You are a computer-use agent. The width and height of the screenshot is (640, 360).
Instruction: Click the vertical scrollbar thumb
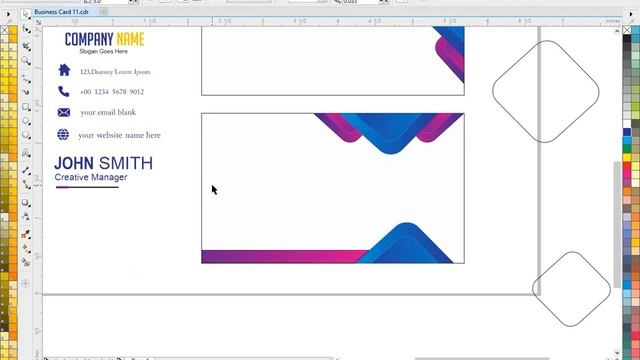pos(617,224)
